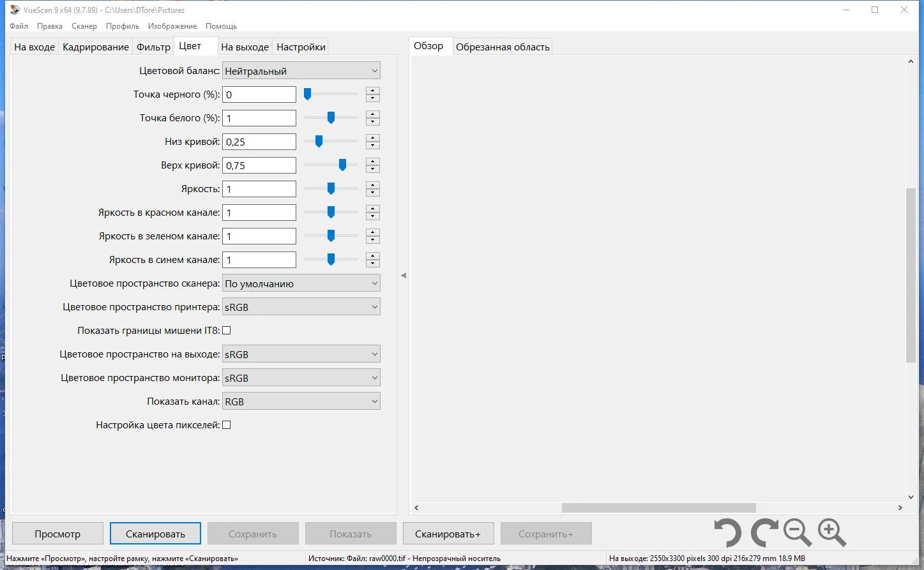Screen dimensions: 924x570
Task: Open the «Файл» menu
Action: (19, 26)
